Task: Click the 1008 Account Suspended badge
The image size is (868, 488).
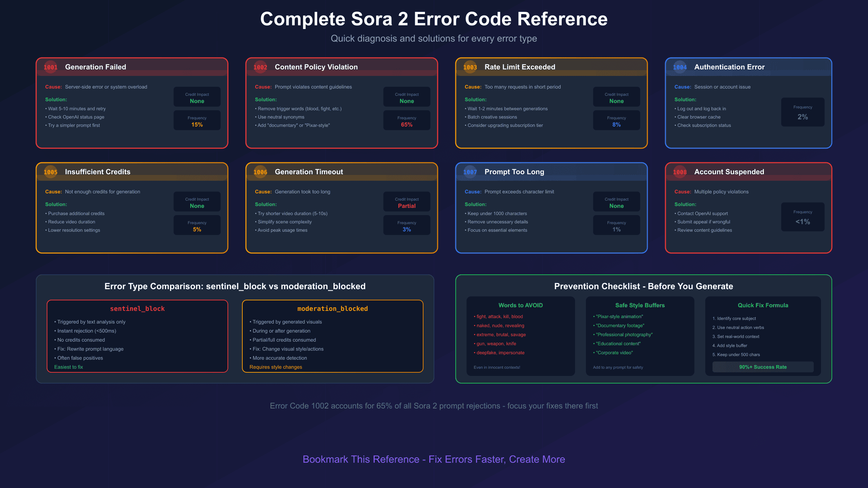Action: [679, 172]
